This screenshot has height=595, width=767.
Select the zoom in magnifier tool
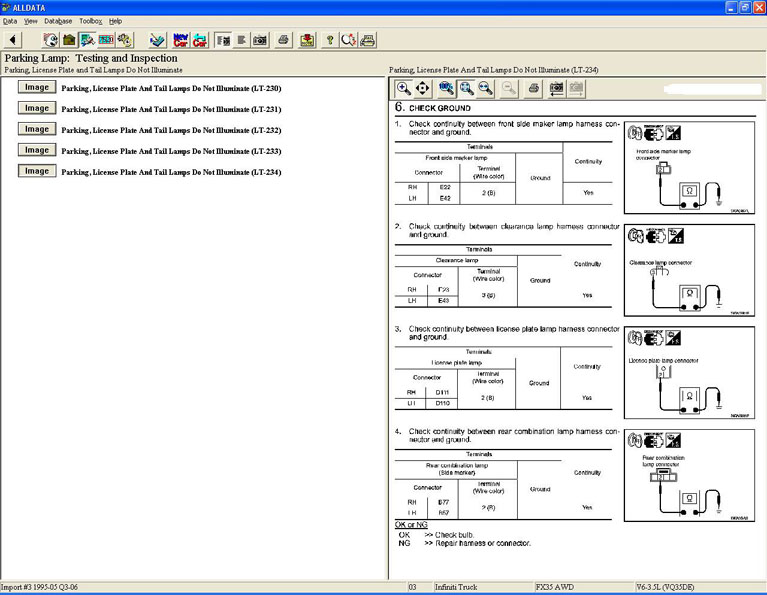tap(404, 88)
